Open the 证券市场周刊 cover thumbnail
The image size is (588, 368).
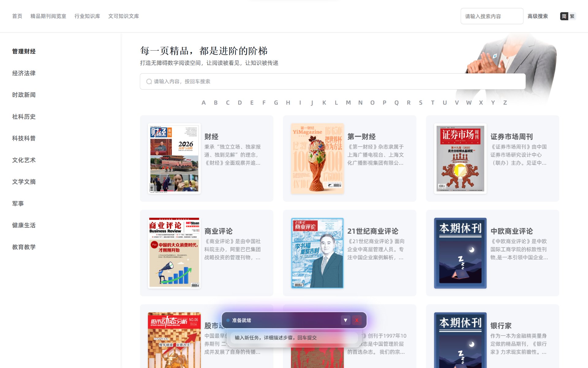point(460,159)
